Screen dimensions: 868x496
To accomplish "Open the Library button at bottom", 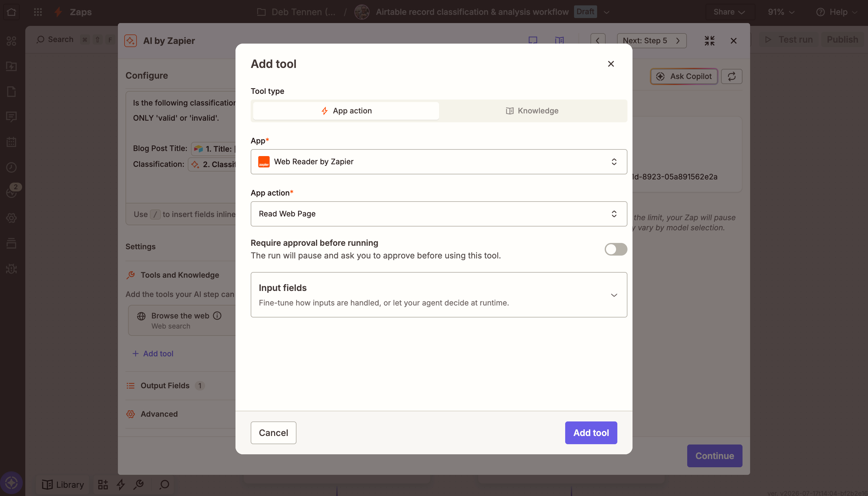I will (x=62, y=484).
